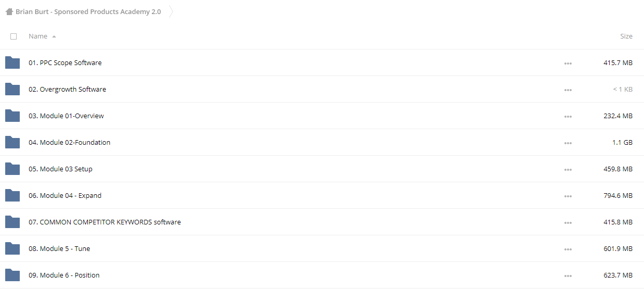Viewport: 644px width, 289px height.
Task: Toggle the sort arrow beside Name
Action: pos(54,36)
